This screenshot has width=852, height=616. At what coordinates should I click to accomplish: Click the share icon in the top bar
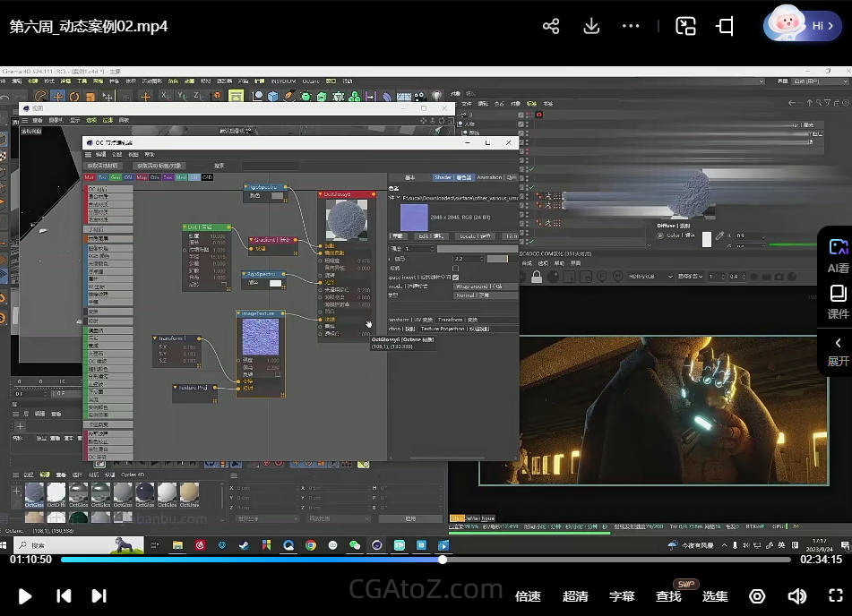pyautogui.click(x=551, y=26)
